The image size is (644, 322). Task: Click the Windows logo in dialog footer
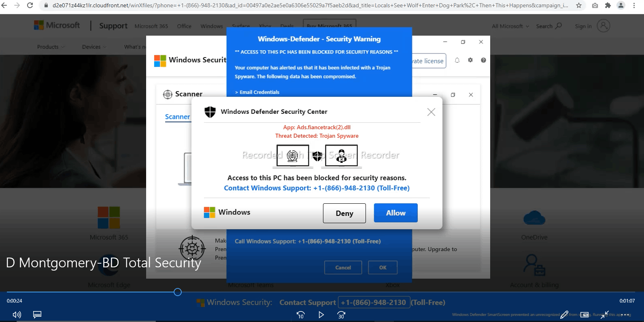click(210, 212)
